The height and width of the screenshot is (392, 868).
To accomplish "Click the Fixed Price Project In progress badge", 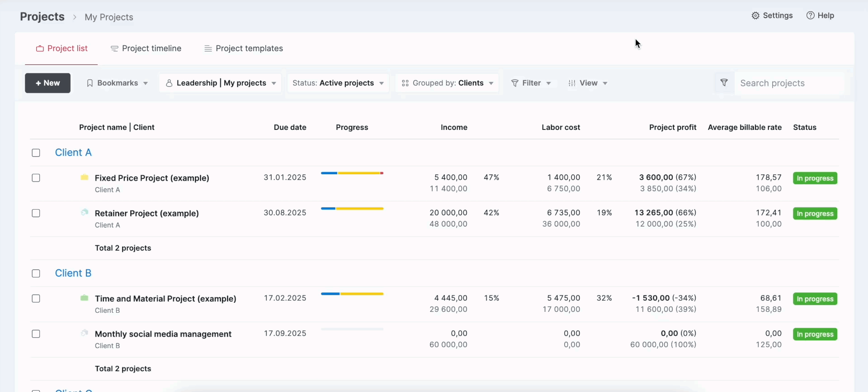I will click(815, 178).
